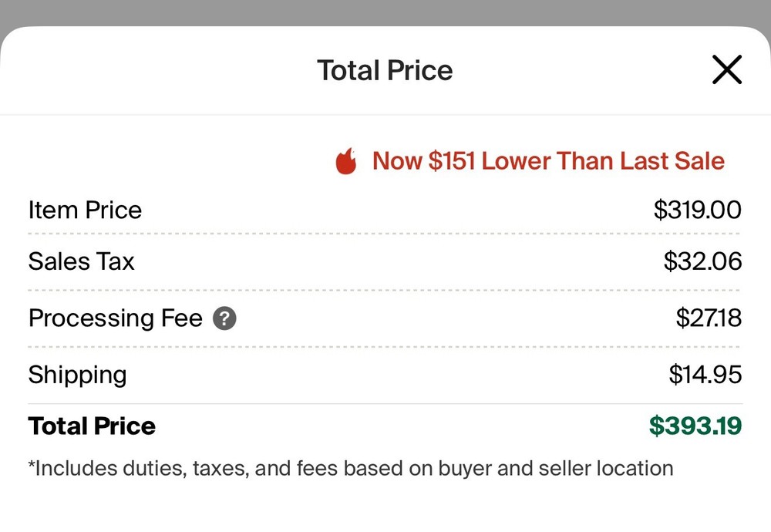The image size is (771, 532).
Task: Tap the Processing Fee label text
Action: [x=115, y=318]
